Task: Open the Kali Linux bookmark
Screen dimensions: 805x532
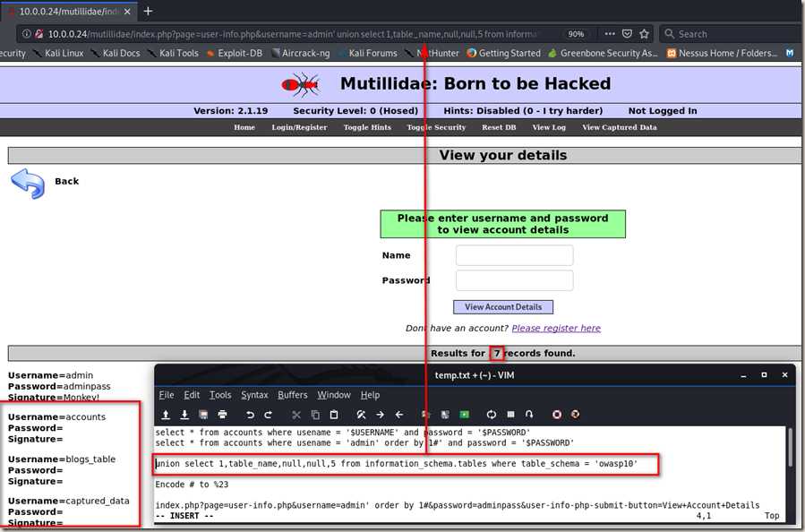Action: pyautogui.click(x=58, y=53)
